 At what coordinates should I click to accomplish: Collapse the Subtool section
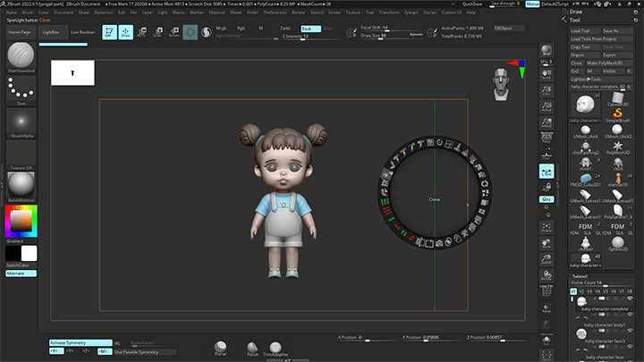(x=580, y=276)
